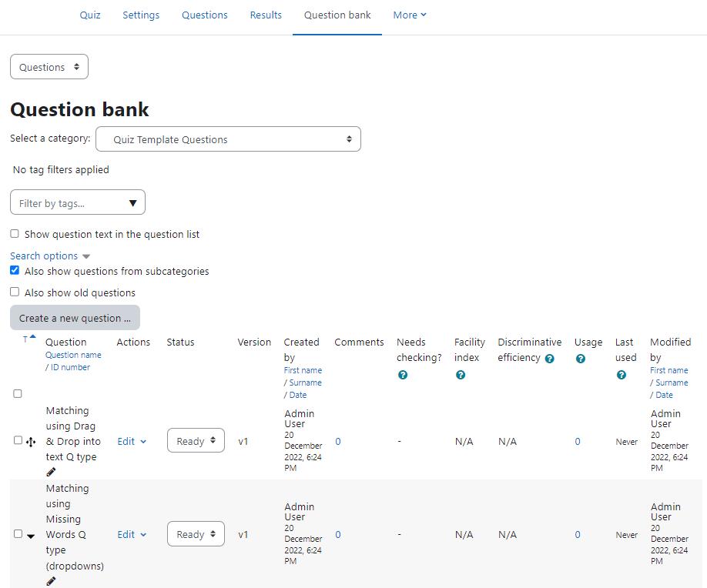Click the Comments column header
The width and height of the screenshot is (707, 588).
click(x=359, y=342)
